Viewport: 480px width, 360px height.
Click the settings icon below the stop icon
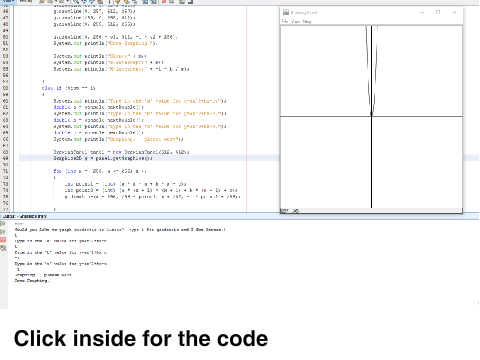(3, 248)
